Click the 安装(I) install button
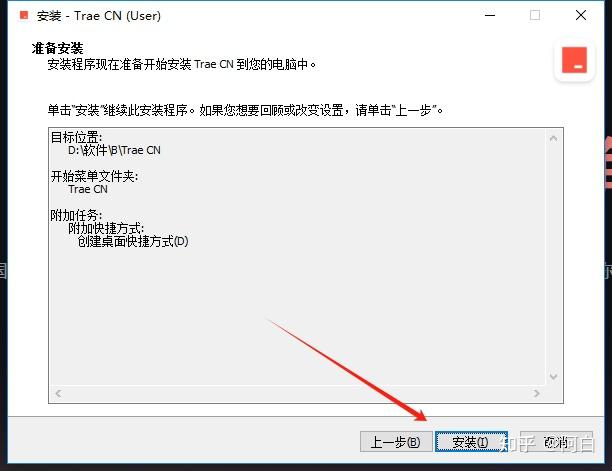 471,442
